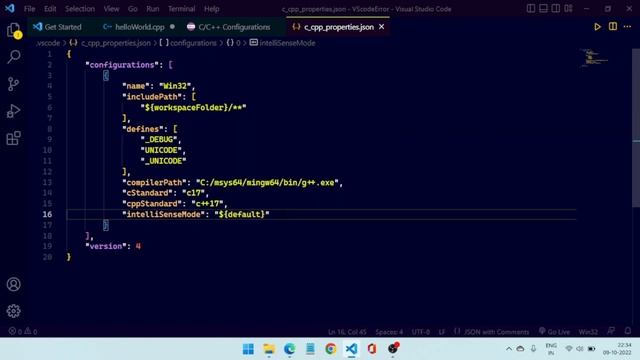Toggle the primary side bar layout icon
This screenshot has width=640, height=360.
pos(531,9)
